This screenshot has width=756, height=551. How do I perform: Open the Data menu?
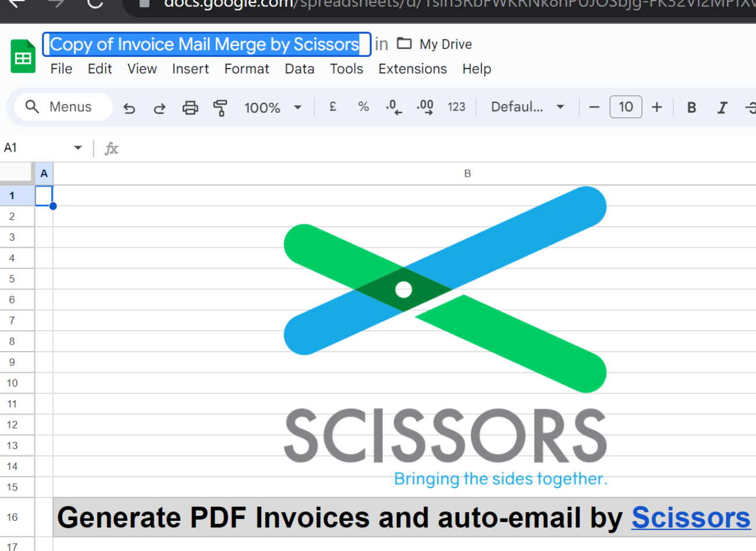(299, 69)
